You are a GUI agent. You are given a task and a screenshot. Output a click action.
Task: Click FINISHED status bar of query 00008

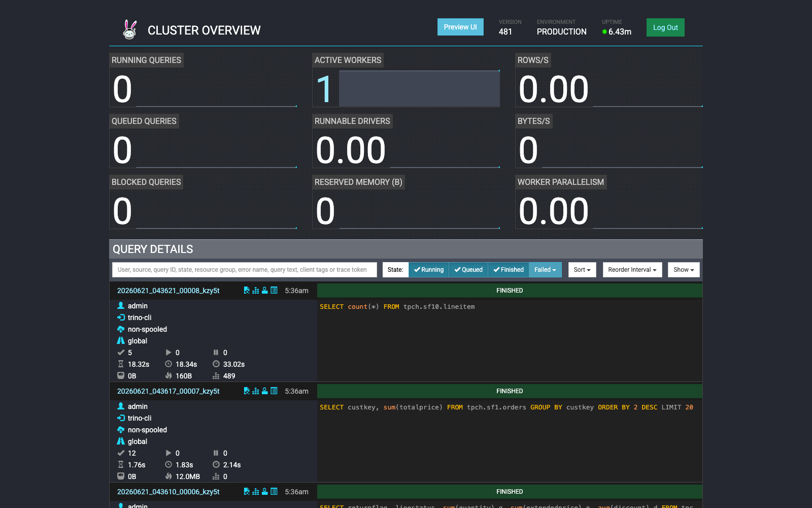click(x=510, y=291)
